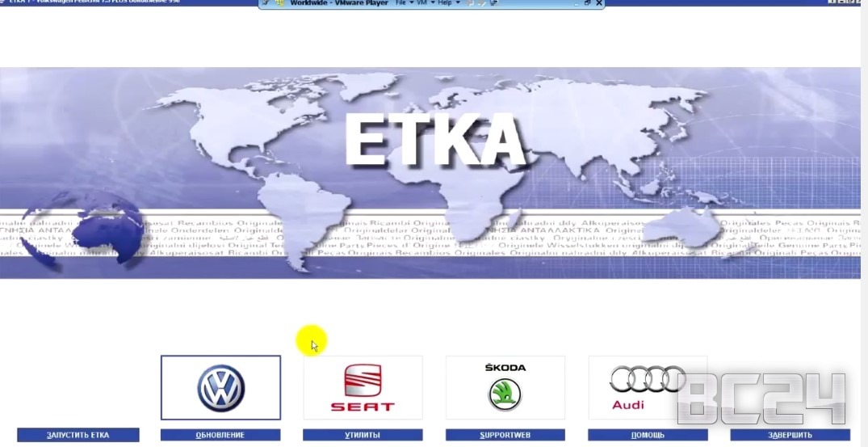
Task: Close the VMware Player window
Action: coord(598,3)
